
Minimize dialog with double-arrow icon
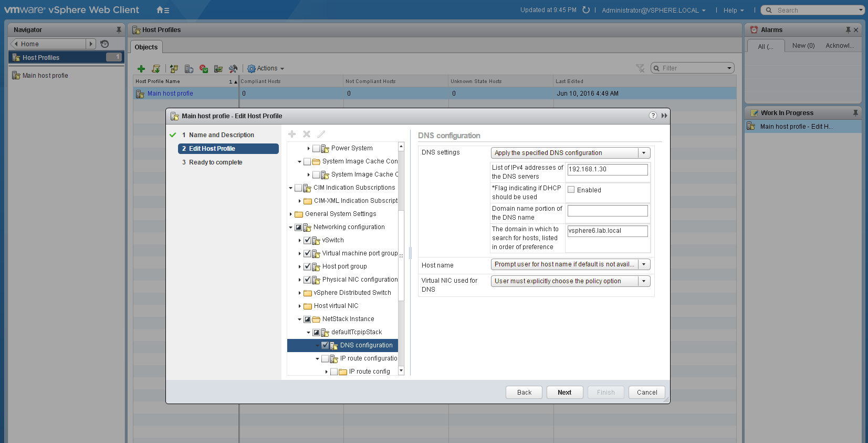tap(664, 116)
